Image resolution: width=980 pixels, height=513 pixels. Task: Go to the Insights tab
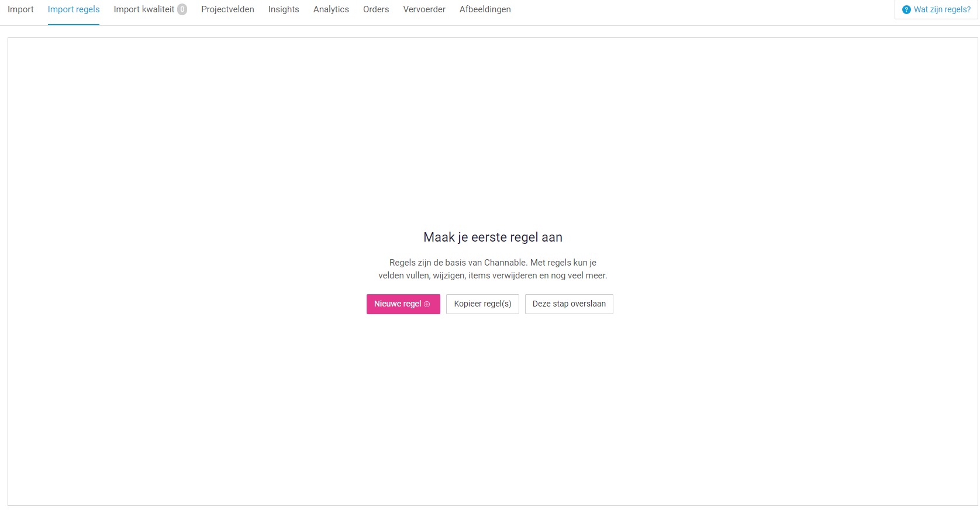tap(284, 9)
